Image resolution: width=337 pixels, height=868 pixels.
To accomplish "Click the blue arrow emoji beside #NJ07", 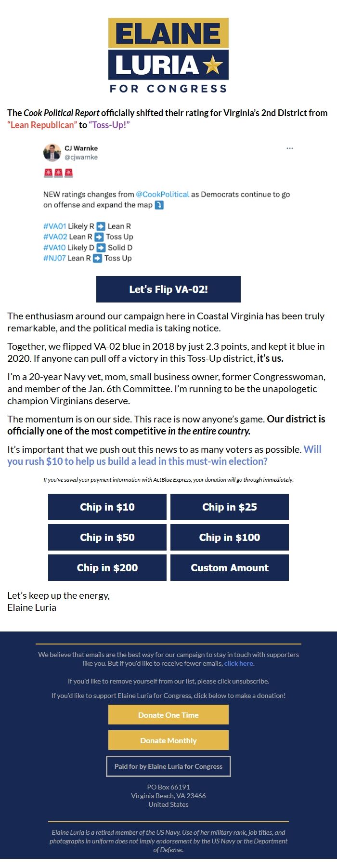I will [97, 258].
